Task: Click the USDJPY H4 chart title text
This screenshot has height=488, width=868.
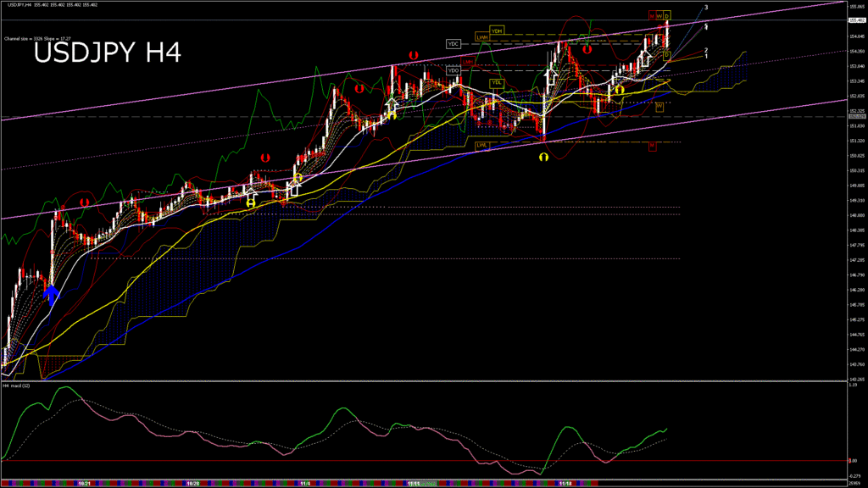Action: (x=107, y=54)
